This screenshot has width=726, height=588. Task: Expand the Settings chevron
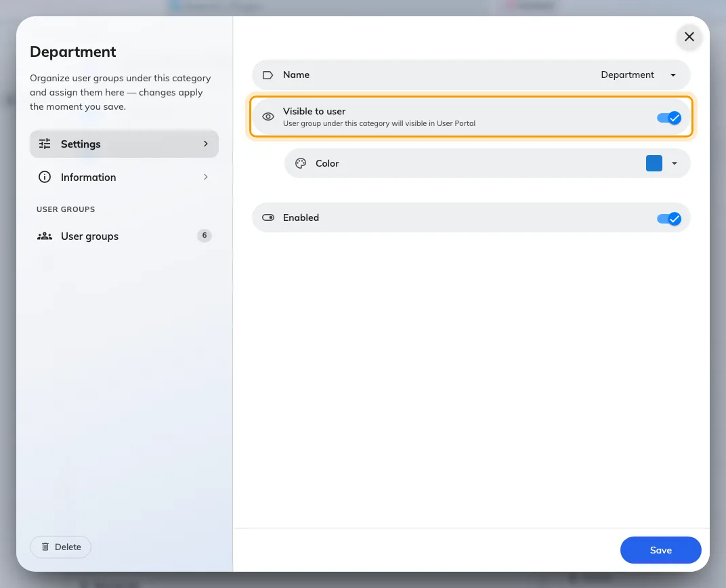(206, 144)
